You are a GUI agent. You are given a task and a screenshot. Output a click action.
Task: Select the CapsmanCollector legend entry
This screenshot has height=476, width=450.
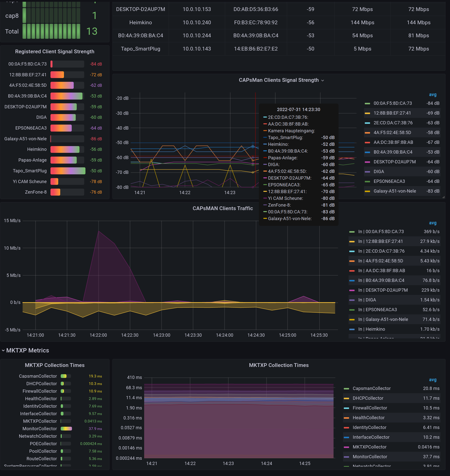coord(371,388)
